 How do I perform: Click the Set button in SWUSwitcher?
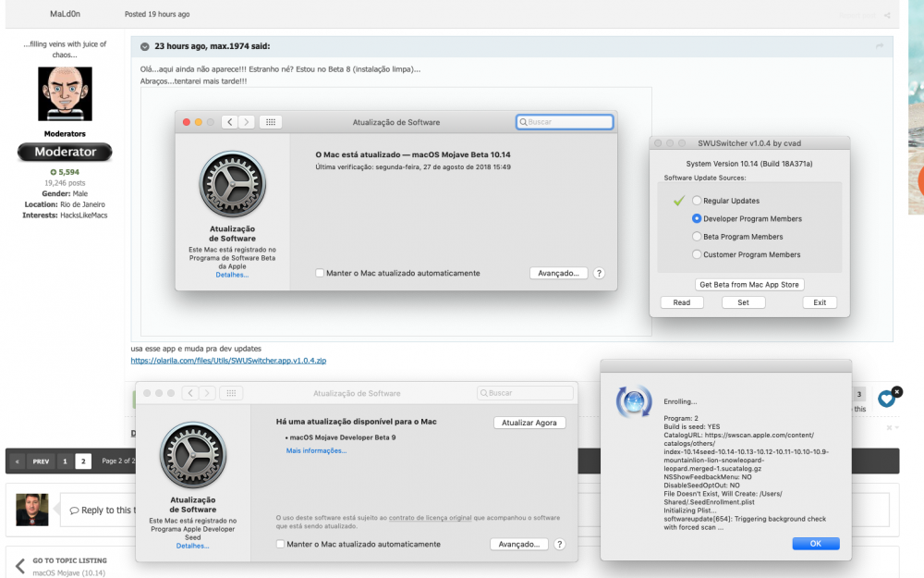[x=743, y=302]
